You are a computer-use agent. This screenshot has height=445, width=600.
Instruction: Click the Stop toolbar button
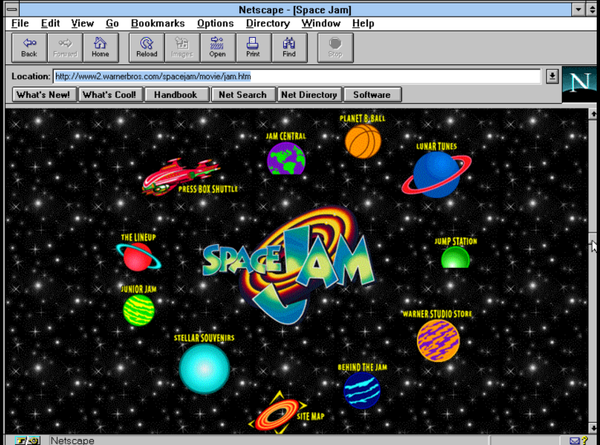[x=335, y=47]
